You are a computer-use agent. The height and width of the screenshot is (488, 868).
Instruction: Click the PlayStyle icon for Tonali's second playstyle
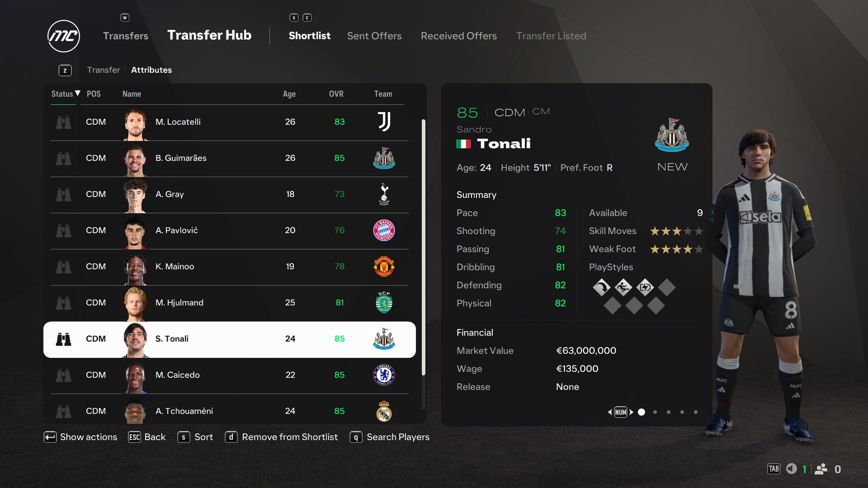click(x=623, y=286)
